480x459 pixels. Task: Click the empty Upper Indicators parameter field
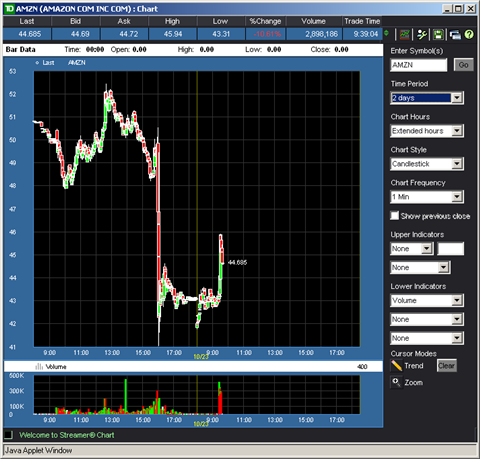450,249
